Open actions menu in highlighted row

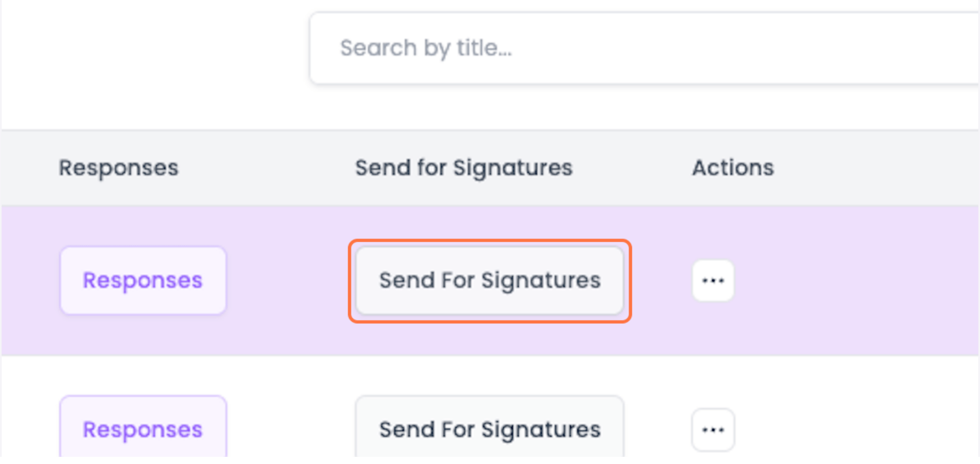click(713, 280)
